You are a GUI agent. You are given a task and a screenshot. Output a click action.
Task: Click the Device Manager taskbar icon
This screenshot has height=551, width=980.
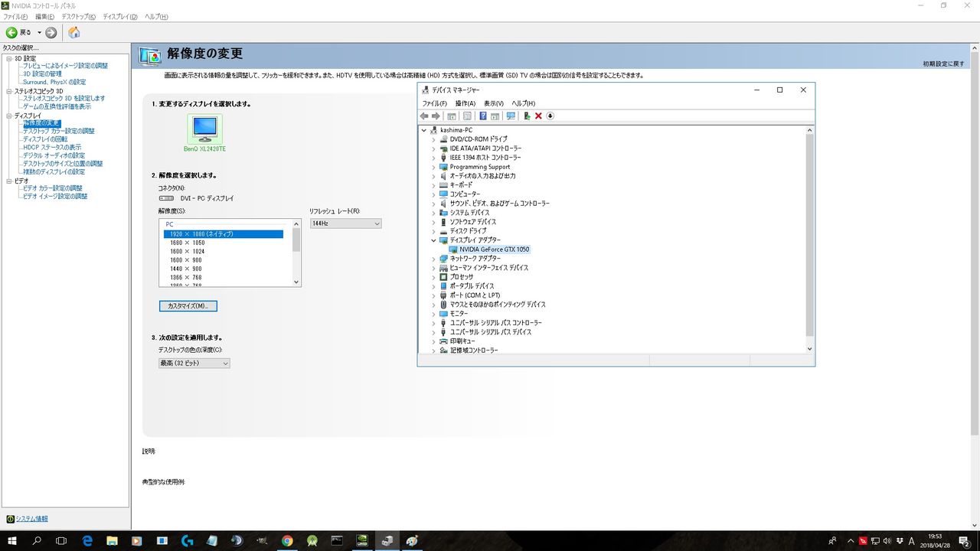387,541
